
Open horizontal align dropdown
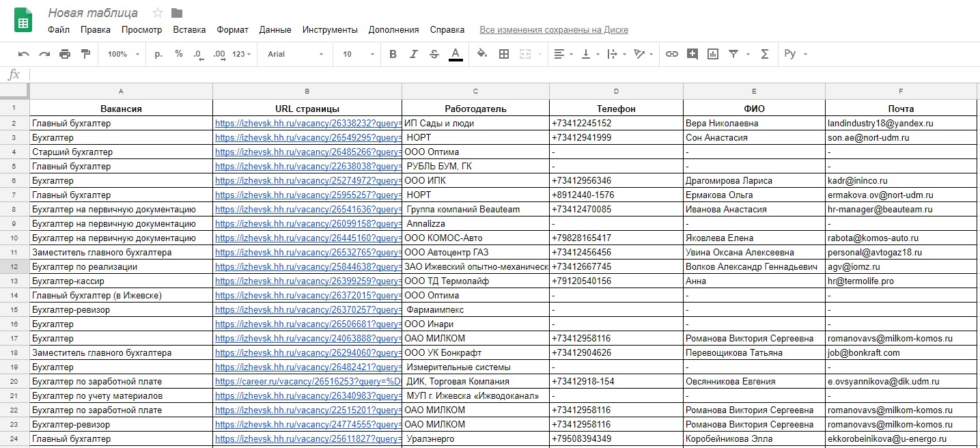coord(563,54)
